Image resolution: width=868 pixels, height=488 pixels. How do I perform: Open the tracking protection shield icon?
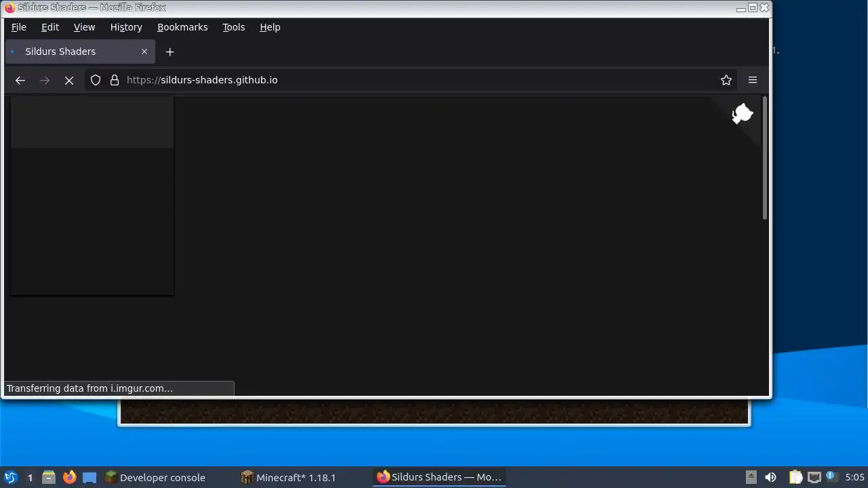[x=96, y=80]
